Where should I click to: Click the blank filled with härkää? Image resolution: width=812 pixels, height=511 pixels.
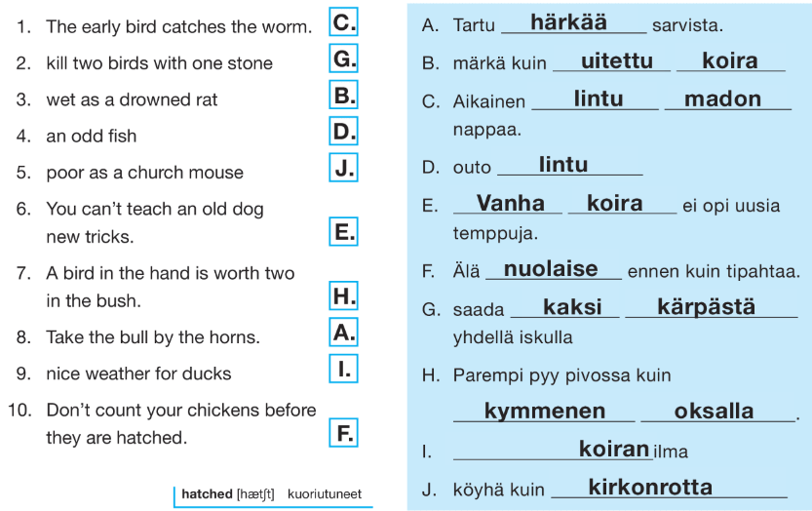pyautogui.click(x=574, y=22)
